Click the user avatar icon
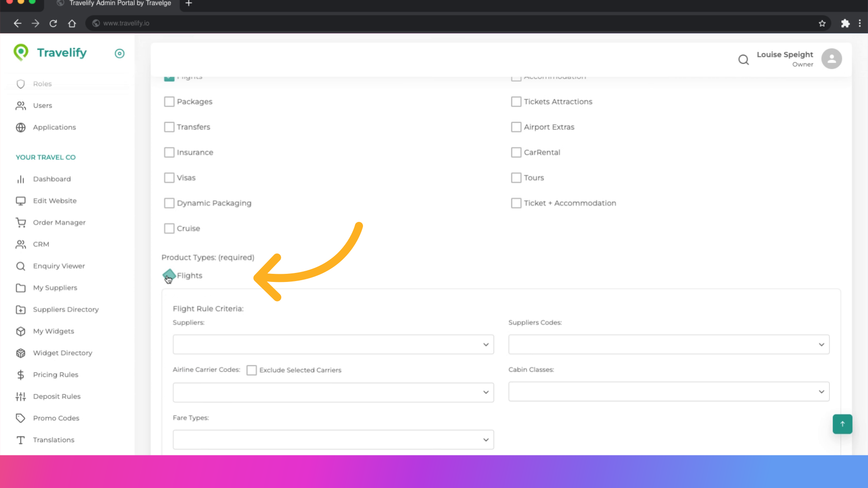Screen dimensions: 868x488 click(x=831, y=59)
